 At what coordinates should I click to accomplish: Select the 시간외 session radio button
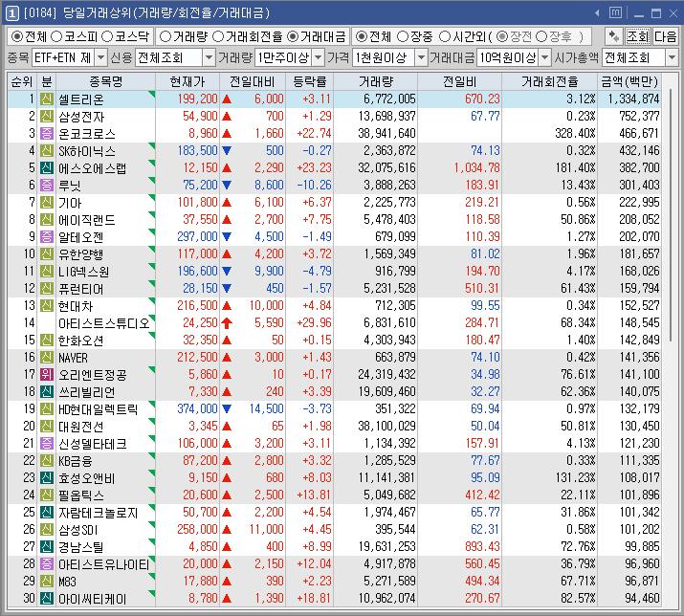[x=444, y=36]
